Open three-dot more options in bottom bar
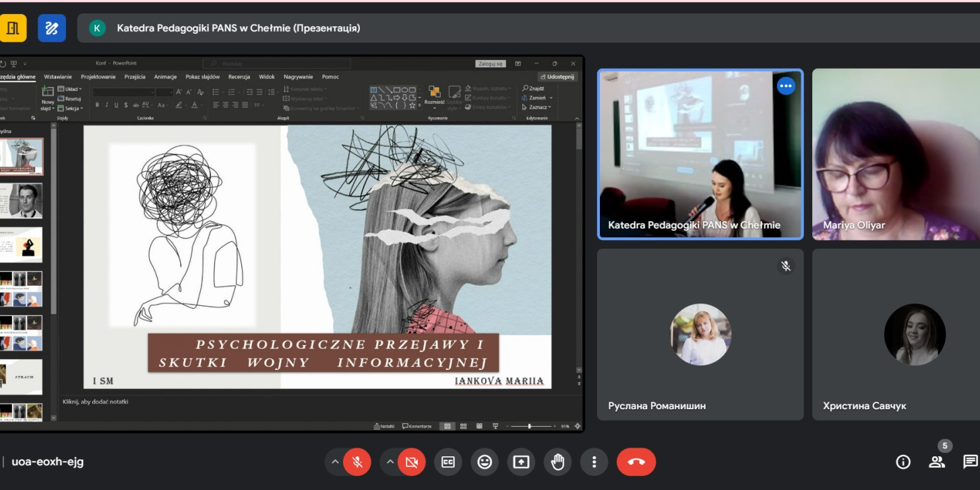The height and width of the screenshot is (490, 980). coord(594,462)
